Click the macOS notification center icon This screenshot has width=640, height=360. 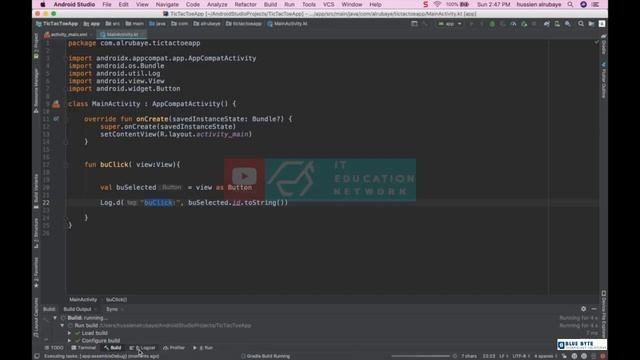pyautogui.click(x=596, y=4)
